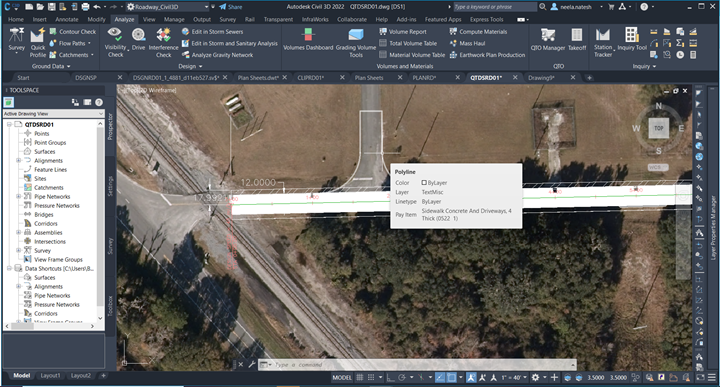Screen dimensions: 720x387
Task: Expand Ground Data panel dropdown
Action: click(51, 66)
